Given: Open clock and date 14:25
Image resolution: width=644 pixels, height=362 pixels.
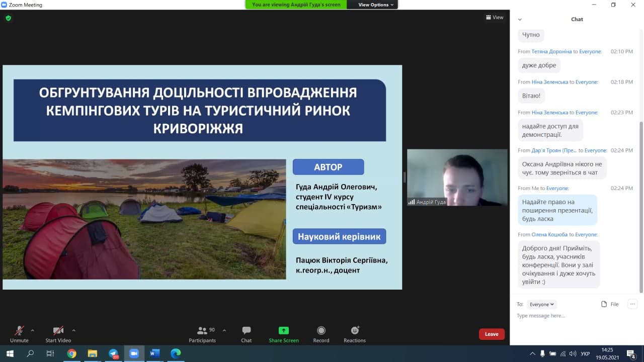Looking at the screenshot, I should click(607, 353).
